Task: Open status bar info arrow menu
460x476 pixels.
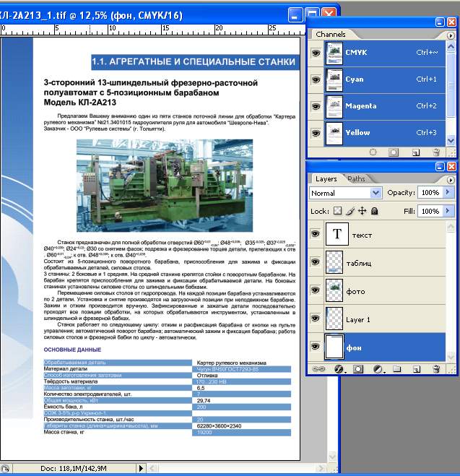Action: click(141, 468)
